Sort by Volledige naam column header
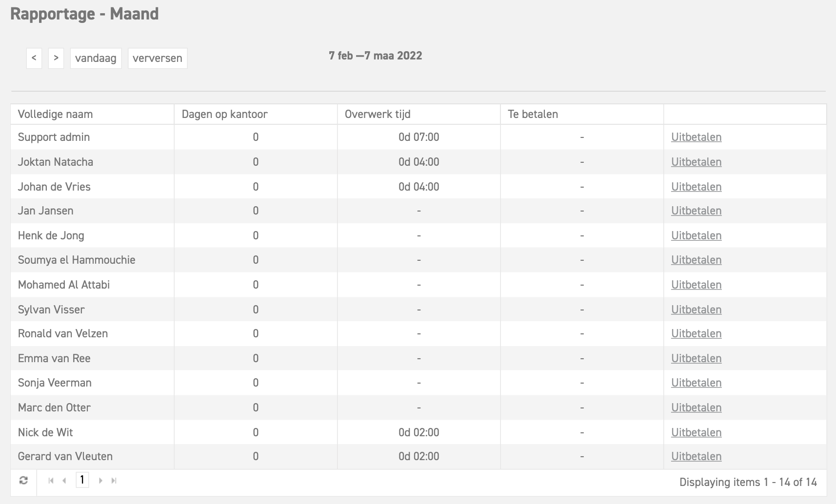The width and height of the screenshot is (836, 504). click(x=55, y=114)
